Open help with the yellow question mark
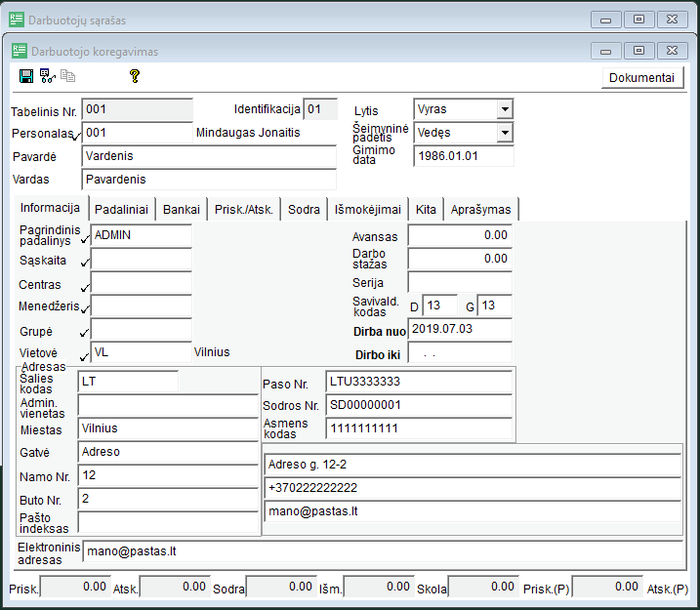The height and width of the screenshot is (610, 700). (x=135, y=76)
